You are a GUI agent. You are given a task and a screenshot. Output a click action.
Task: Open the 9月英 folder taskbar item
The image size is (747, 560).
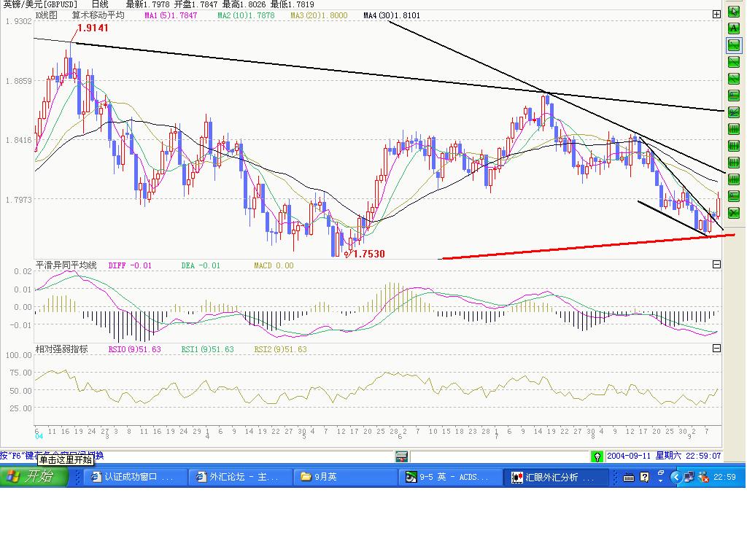345,477
